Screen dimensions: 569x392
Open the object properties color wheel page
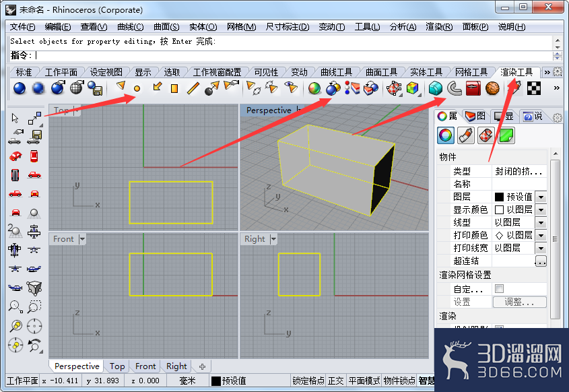point(446,135)
